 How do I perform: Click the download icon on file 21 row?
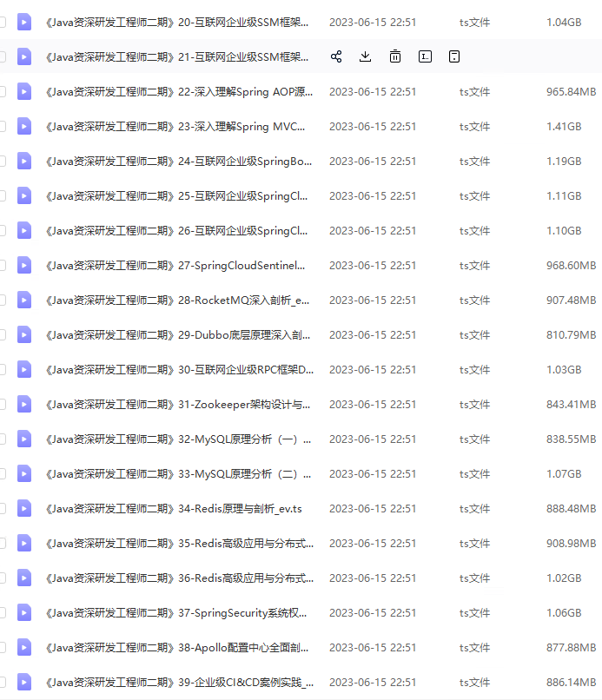point(366,56)
